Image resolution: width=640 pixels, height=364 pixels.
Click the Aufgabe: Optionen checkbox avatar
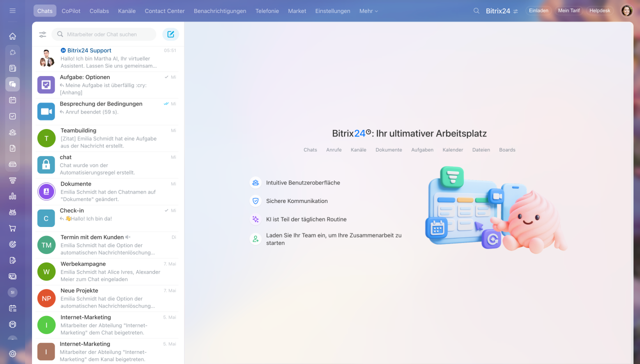tap(46, 85)
